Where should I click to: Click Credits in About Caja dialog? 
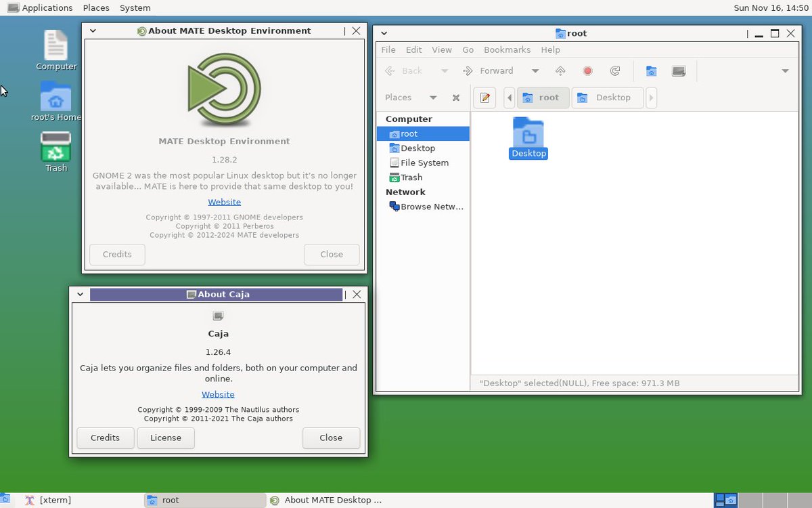pyautogui.click(x=105, y=438)
